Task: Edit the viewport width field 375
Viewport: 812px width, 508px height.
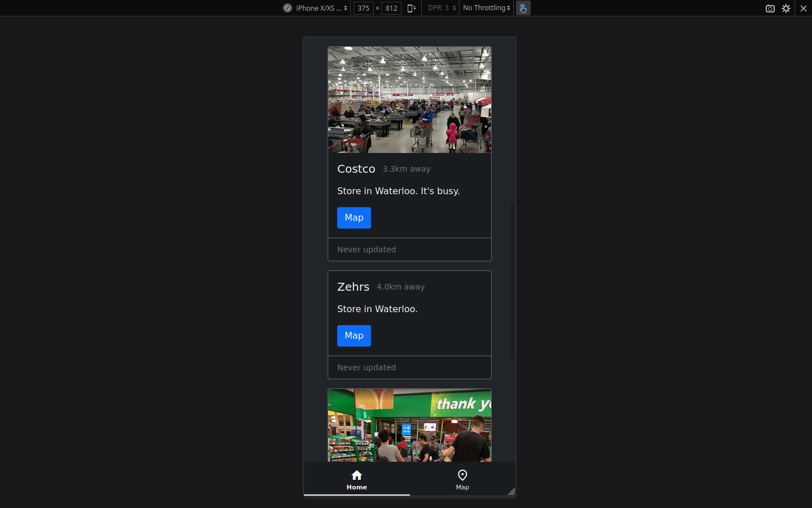Action: tap(364, 8)
